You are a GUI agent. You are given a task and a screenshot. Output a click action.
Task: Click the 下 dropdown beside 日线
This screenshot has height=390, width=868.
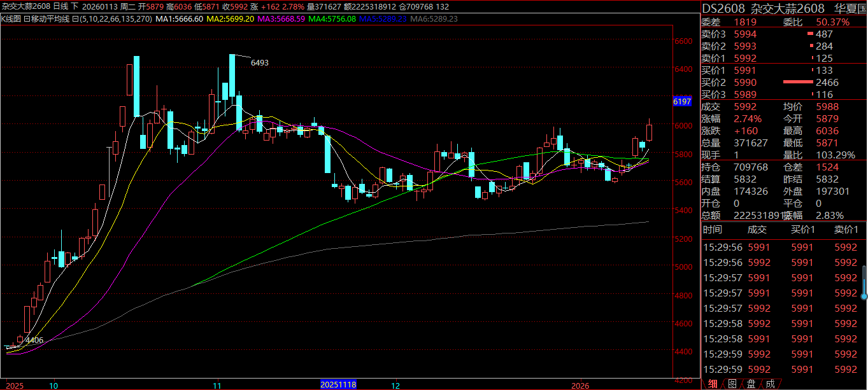[75, 6]
